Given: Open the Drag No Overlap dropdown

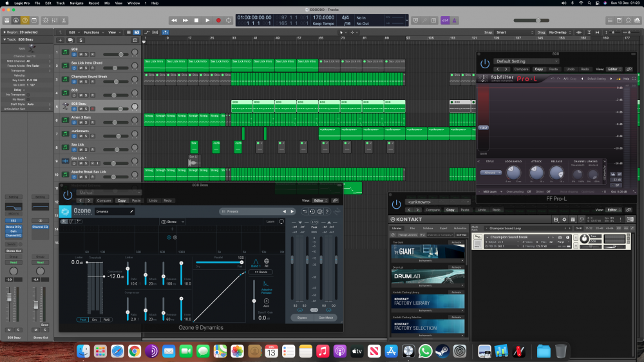Looking at the screenshot, I should click(561, 32).
